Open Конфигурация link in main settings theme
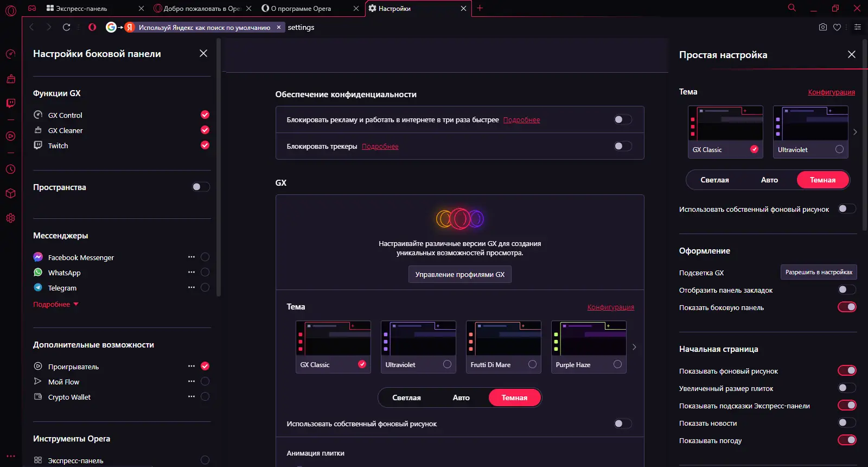 click(x=610, y=307)
